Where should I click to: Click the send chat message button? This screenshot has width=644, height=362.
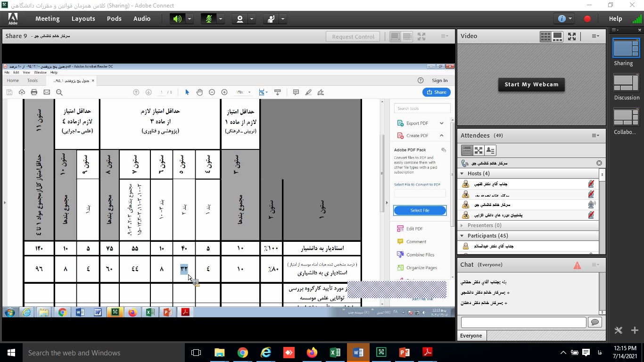pos(595,322)
